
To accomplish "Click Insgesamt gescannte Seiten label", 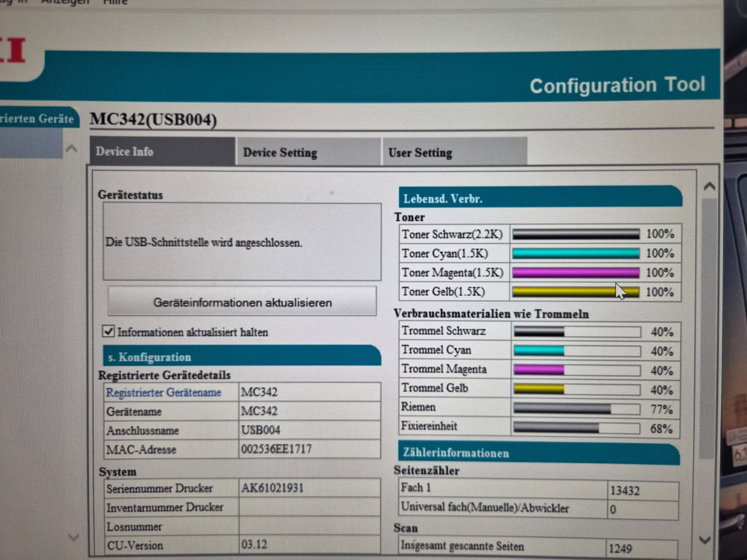I will point(462,546).
